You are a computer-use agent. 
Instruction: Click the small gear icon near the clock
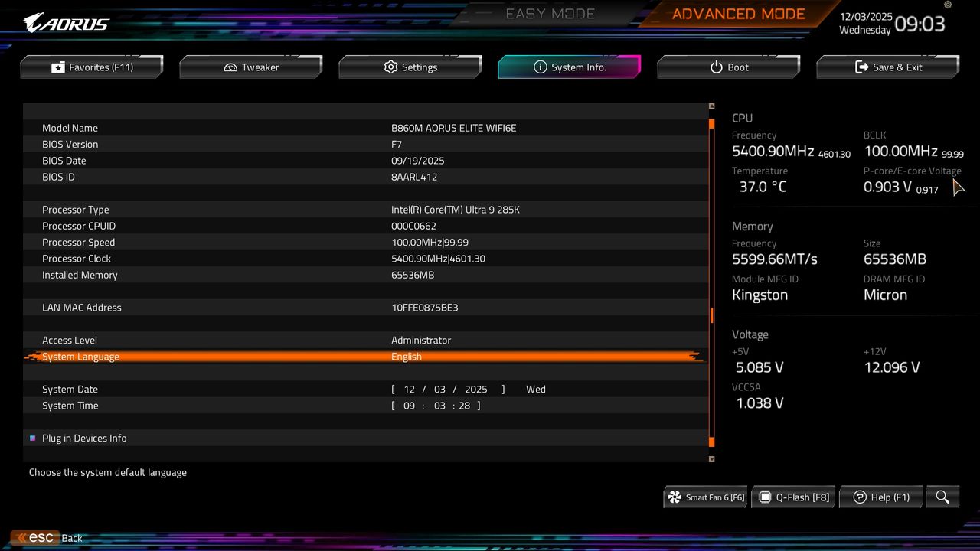(x=946, y=5)
